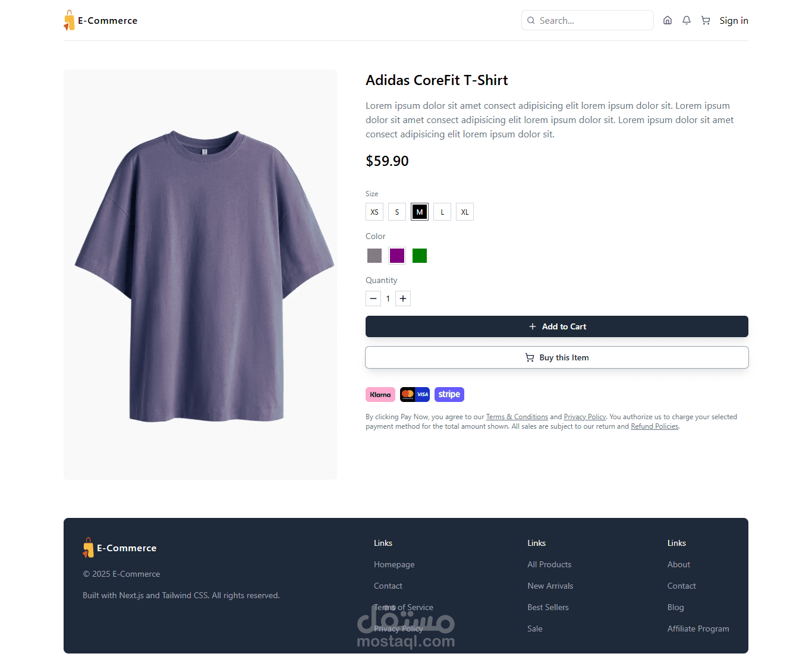Click the E-Commerce logo in footer
The width and height of the screenshot is (812, 663).
[119, 548]
